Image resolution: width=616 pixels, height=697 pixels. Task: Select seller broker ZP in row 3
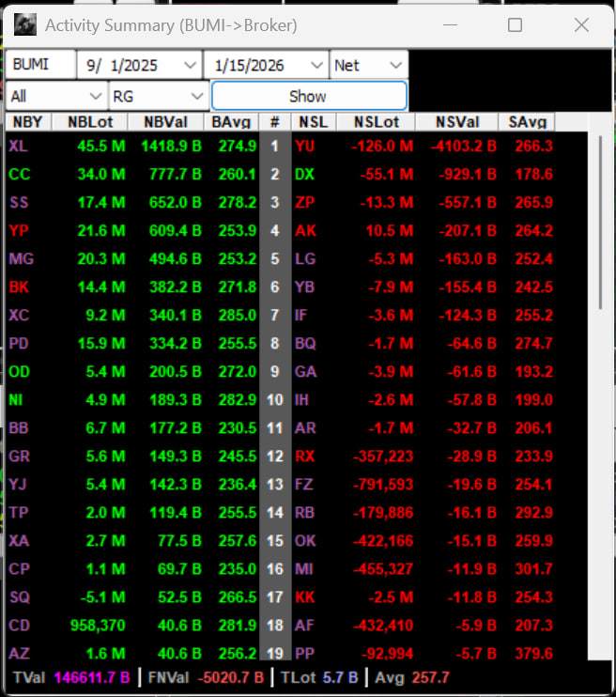click(305, 202)
